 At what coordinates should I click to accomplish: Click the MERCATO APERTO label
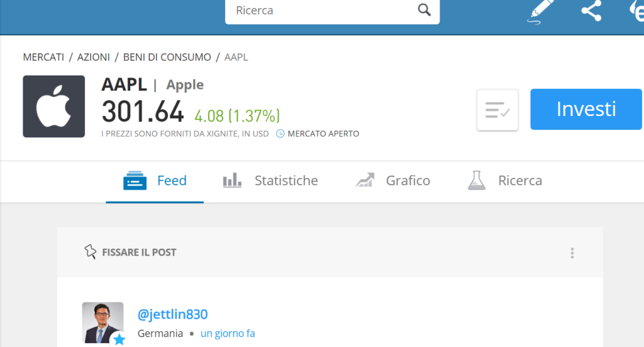pos(323,134)
